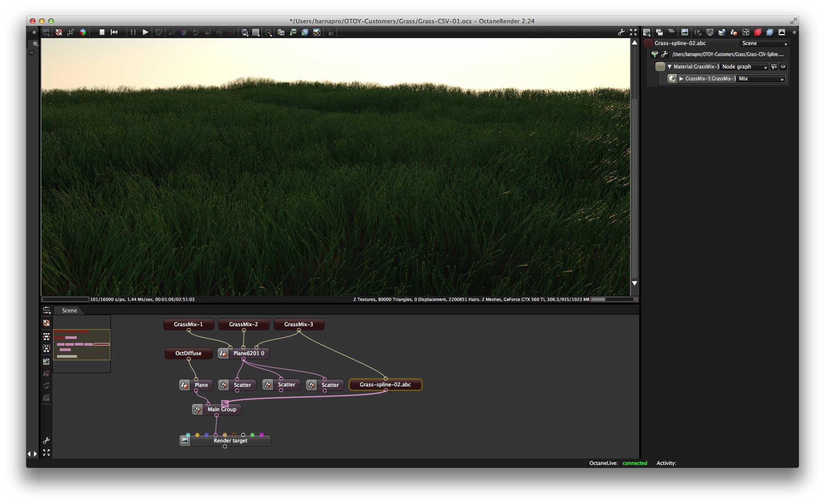
Task: Select the white balance picker tool
Action: (183, 33)
